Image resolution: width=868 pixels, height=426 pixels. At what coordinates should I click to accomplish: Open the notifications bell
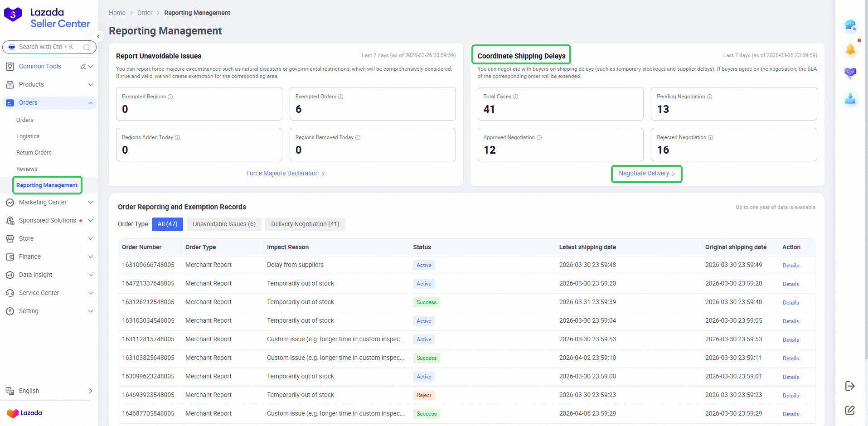850,49
